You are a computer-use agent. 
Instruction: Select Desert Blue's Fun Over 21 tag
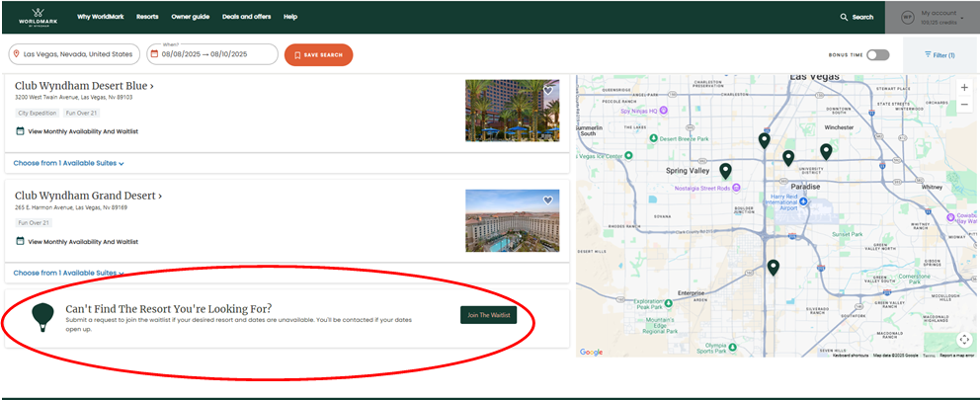82,114
